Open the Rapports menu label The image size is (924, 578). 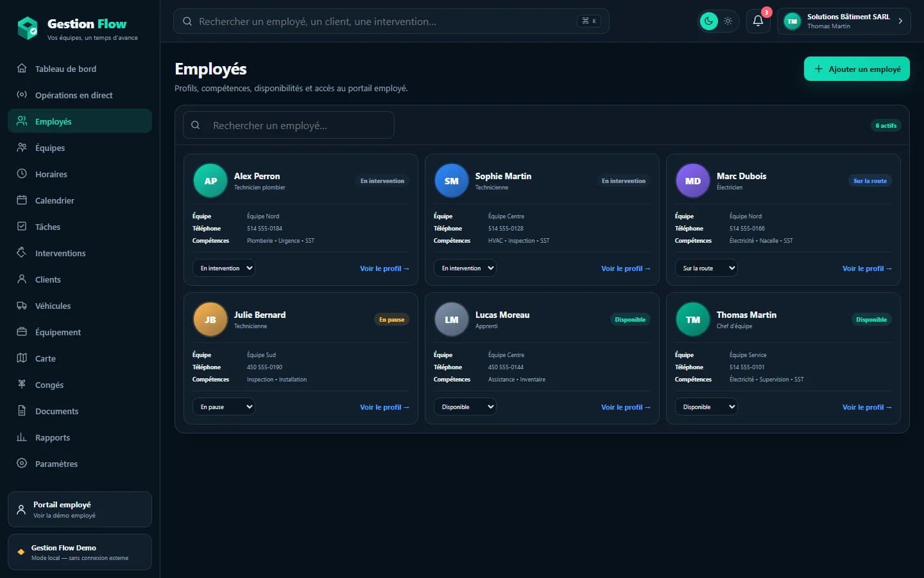53,437
